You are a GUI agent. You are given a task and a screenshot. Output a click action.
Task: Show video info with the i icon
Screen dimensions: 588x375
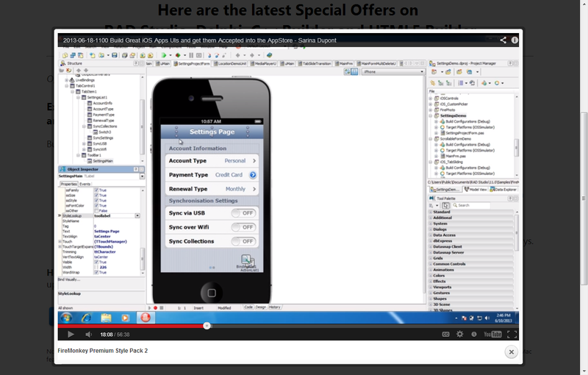coord(514,40)
